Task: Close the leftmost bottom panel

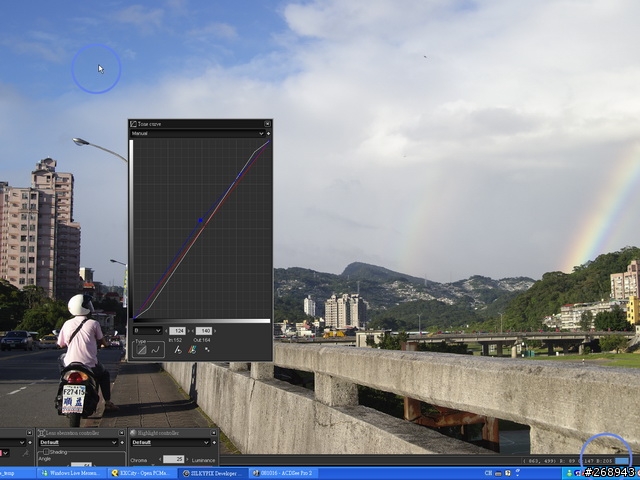Action: coord(29,433)
